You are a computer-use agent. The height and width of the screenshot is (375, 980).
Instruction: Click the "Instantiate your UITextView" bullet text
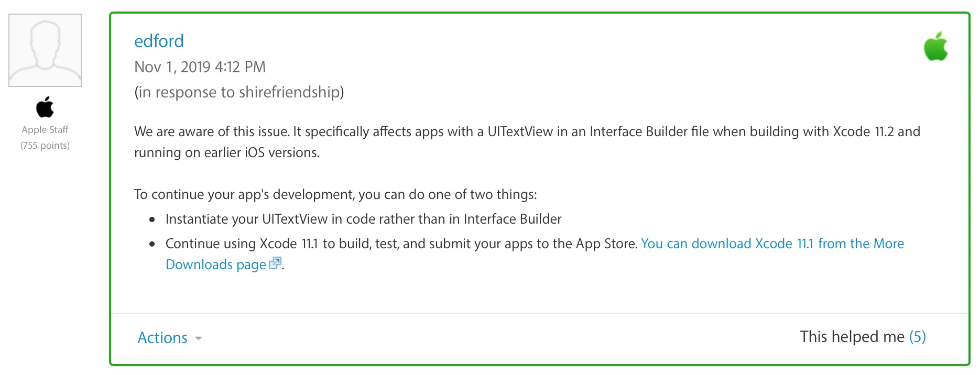tap(363, 219)
